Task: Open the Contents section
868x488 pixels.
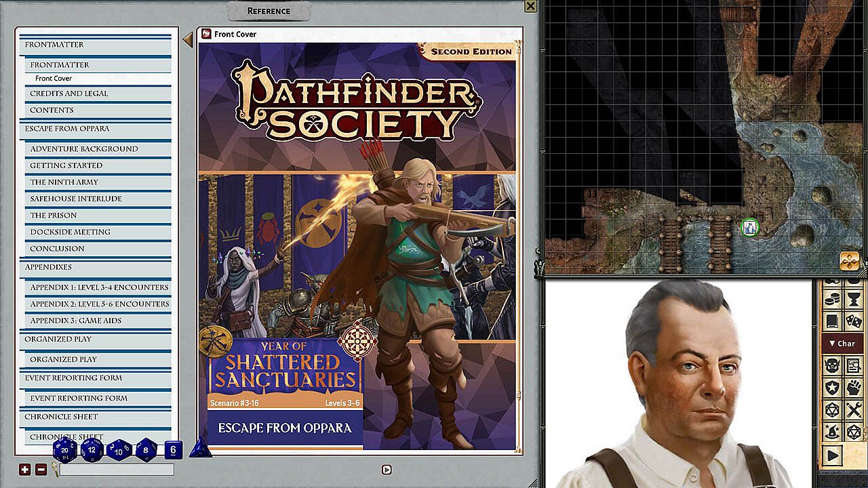Action: coord(98,110)
